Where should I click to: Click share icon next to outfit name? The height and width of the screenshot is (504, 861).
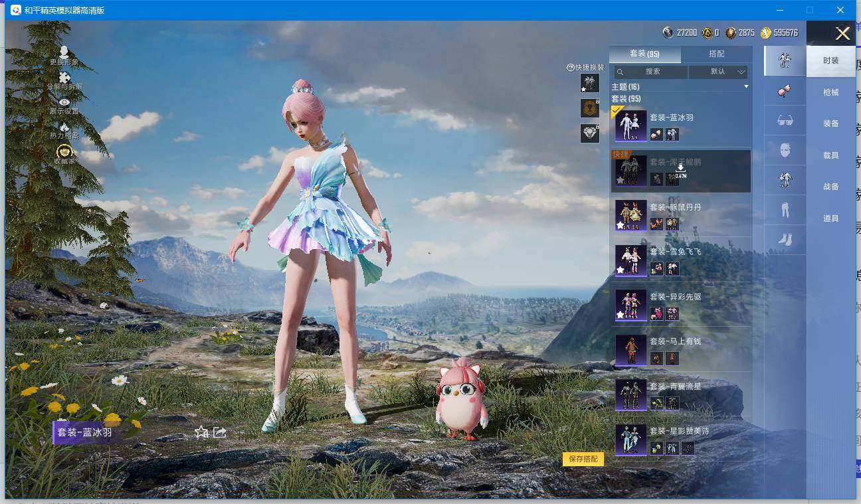click(x=220, y=432)
